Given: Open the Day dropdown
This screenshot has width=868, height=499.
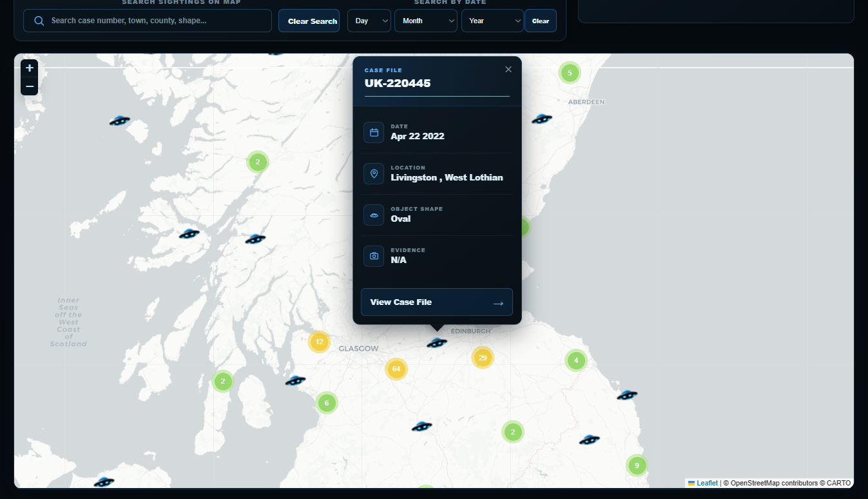Looking at the screenshot, I should [x=369, y=21].
